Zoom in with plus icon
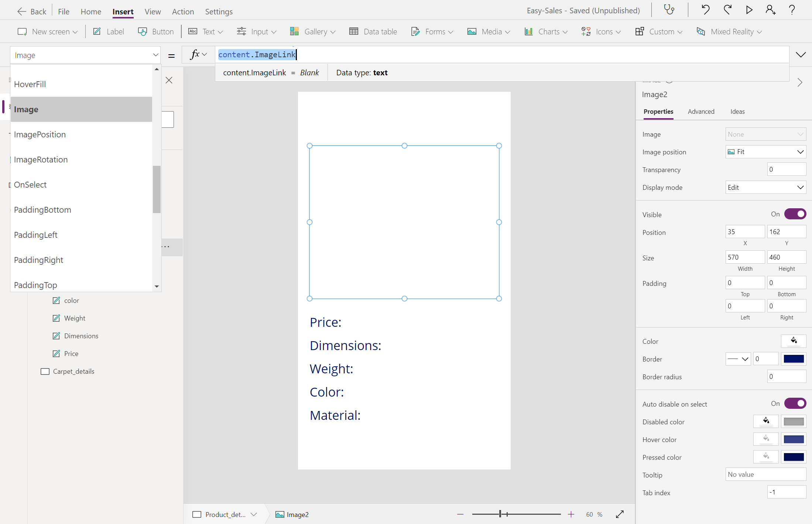 pos(571,514)
